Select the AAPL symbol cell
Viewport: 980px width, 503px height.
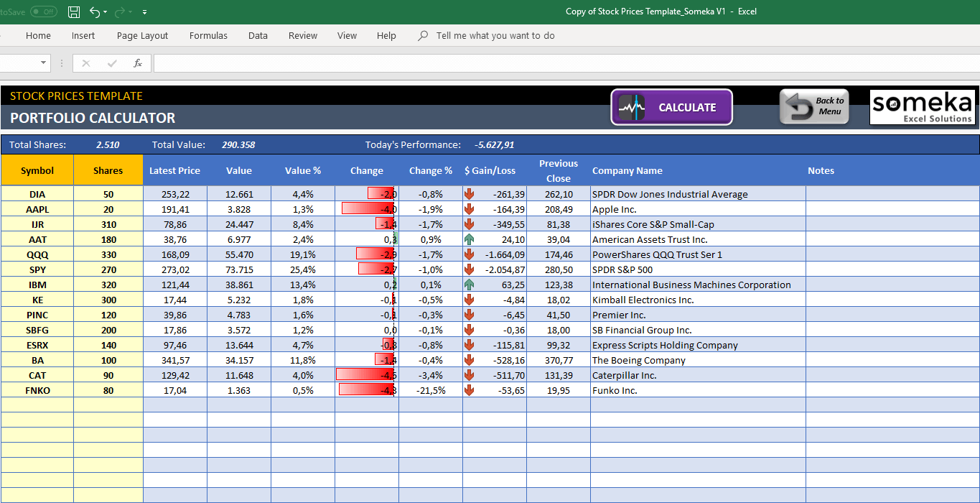pyautogui.click(x=37, y=209)
